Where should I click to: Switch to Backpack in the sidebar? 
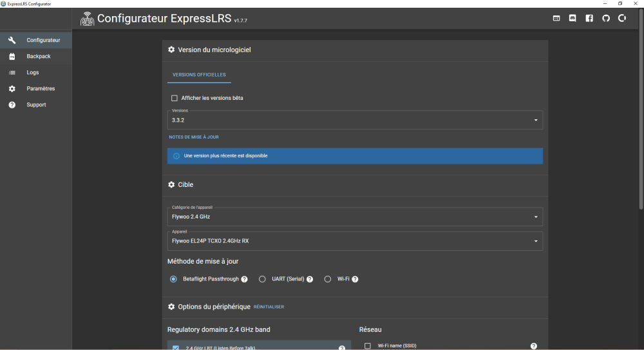38,57
